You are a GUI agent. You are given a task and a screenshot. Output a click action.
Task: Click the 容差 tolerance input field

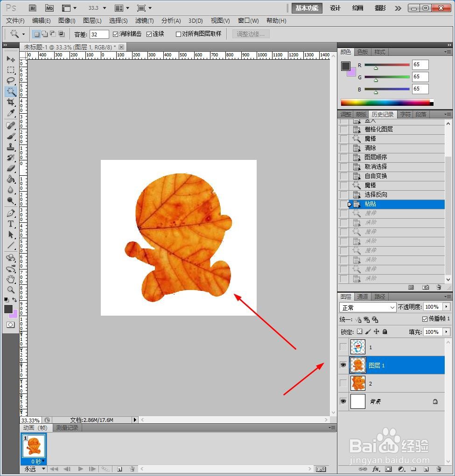pos(99,34)
